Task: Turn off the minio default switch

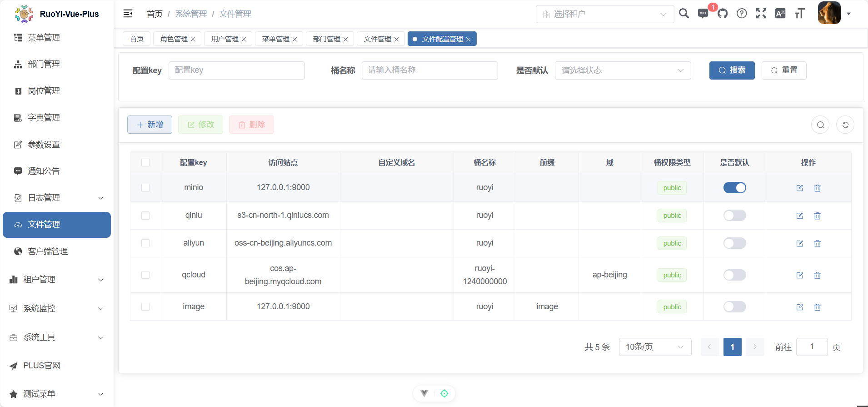Action: 734,188
